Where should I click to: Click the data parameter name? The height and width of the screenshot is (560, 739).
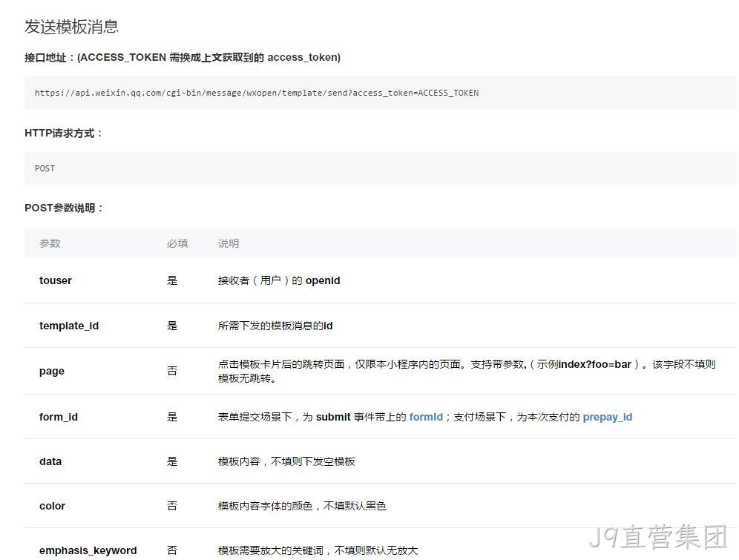pyautogui.click(x=50, y=461)
